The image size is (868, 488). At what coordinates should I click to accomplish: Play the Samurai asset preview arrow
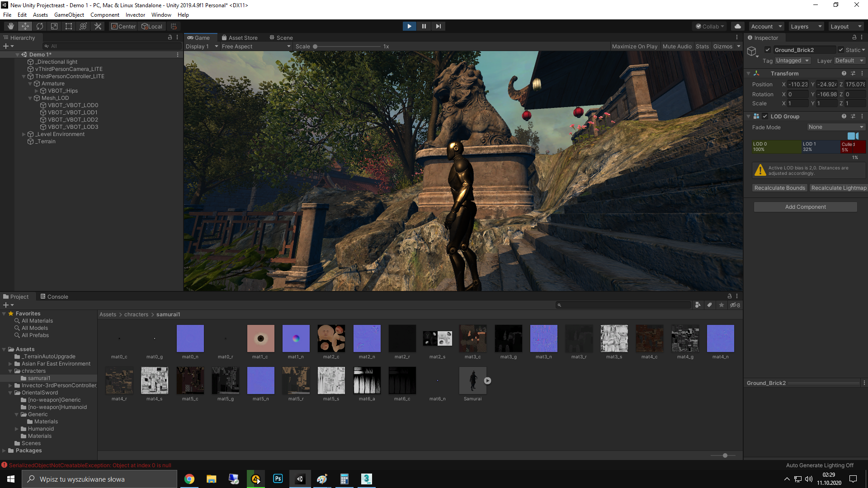click(x=487, y=380)
